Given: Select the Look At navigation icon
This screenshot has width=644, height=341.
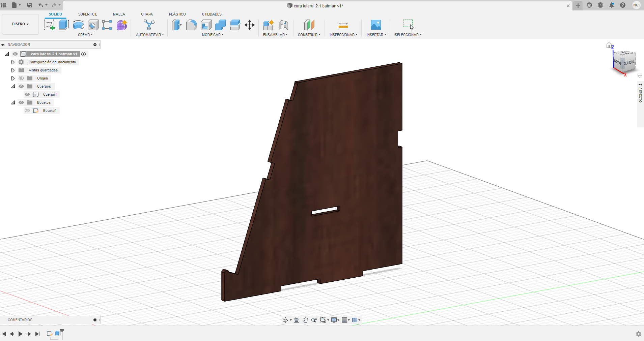Looking at the screenshot, I should (x=297, y=320).
